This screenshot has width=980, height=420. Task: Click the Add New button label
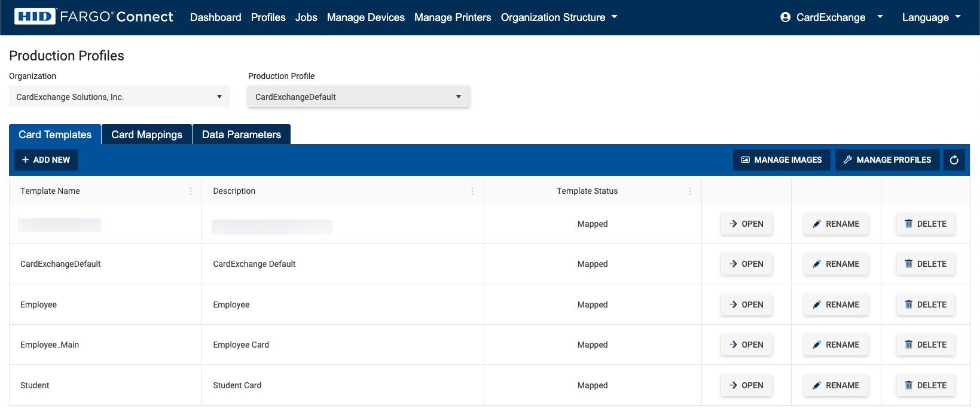(52, 160)
